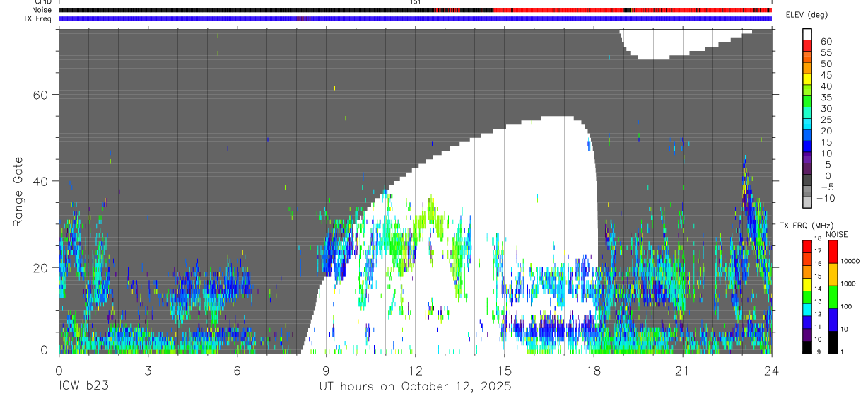The image size is (868, 401).
Task: Pick the cyan segment of TX FRQ colorbar
Action: coord(807,310)
